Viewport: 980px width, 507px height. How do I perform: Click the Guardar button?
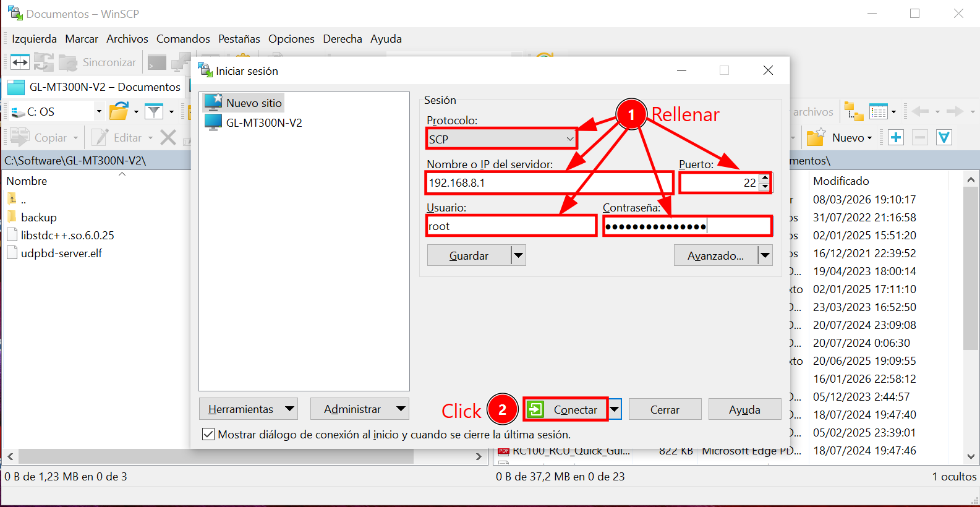click(469, 255)
